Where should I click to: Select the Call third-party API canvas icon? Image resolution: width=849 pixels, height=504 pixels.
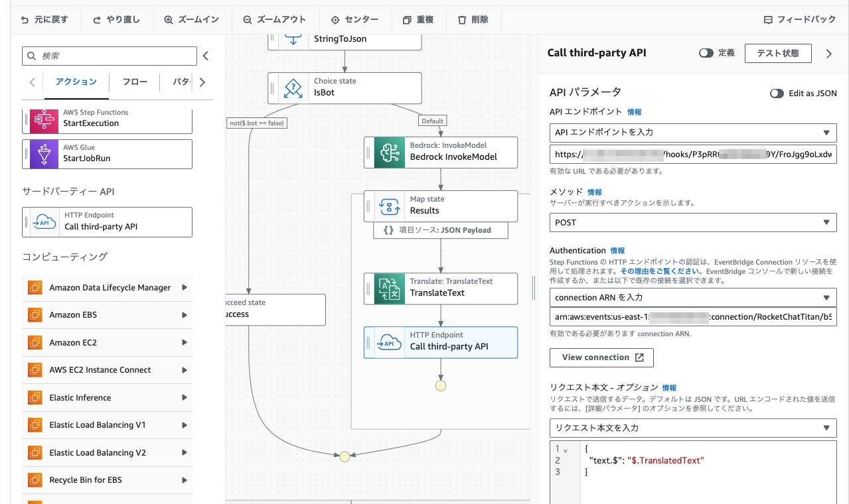tap(390, 342)
